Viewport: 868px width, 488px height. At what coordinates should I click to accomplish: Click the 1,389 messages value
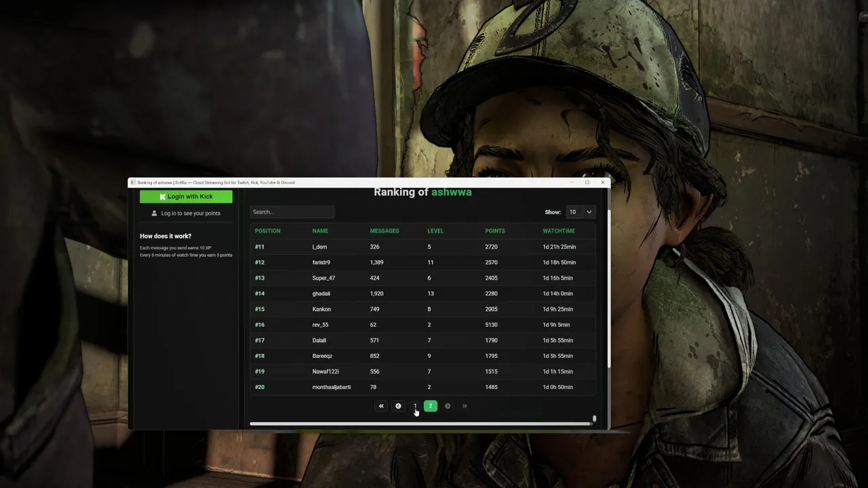point(377,262)
